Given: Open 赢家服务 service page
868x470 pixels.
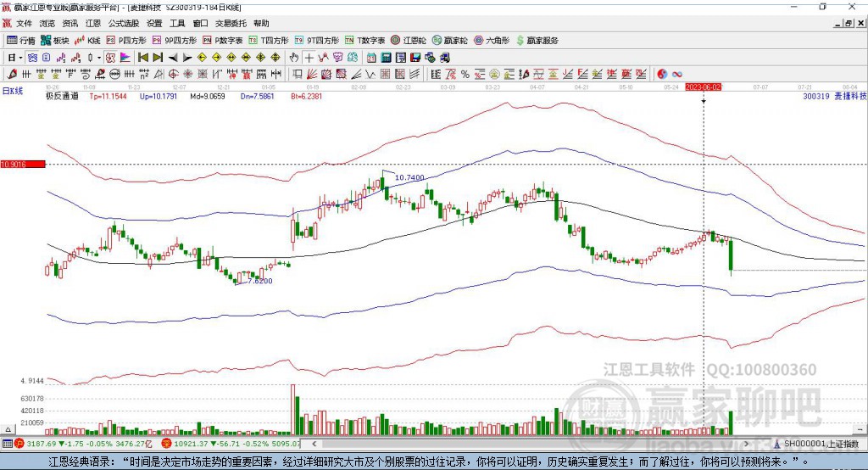Looking at the screenshot, I should (537, 41).
